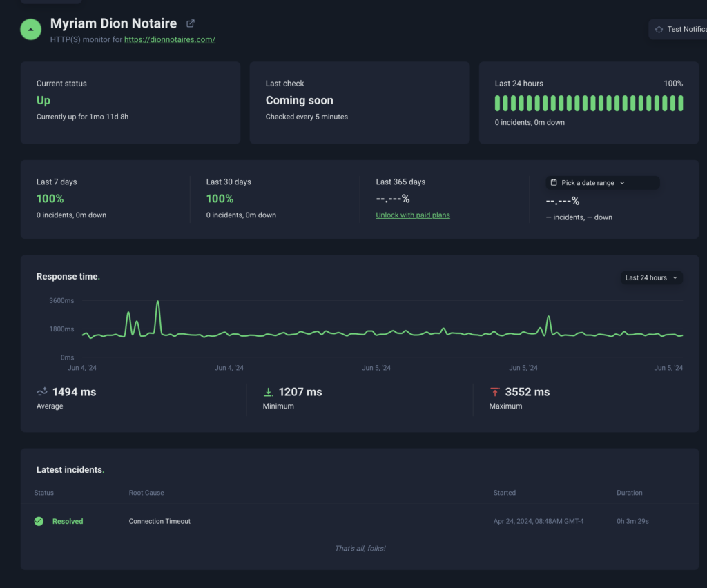The image size is (707, 588).
Task: Expand the Last 24 hours chart dropdown
Action: click(x=651, y=278)
